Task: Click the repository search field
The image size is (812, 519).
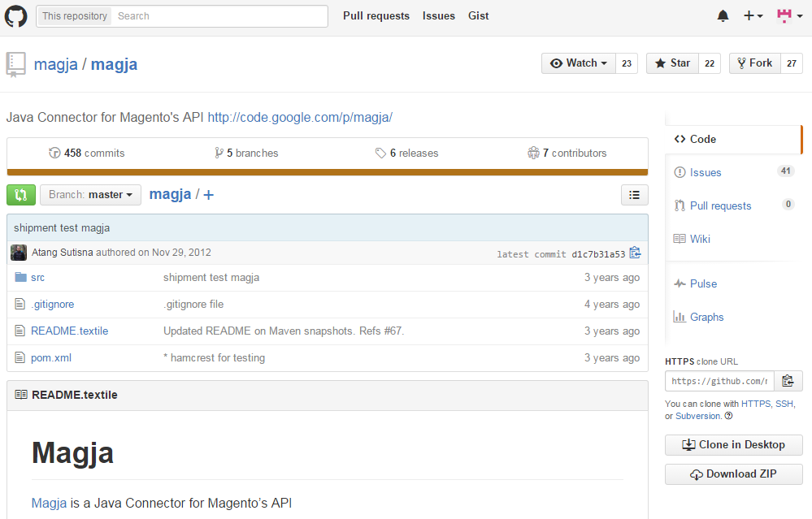Action: [x=220, y=16]
